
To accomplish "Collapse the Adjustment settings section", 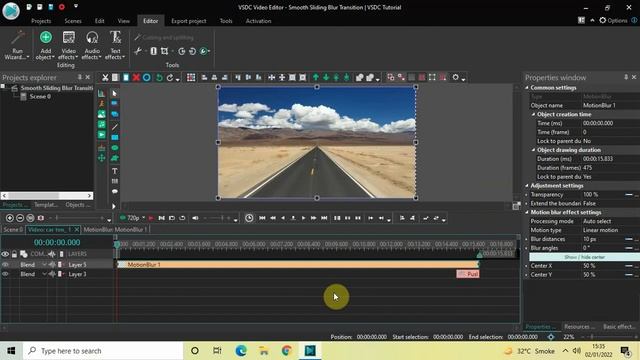I will click(x=527, y=186).
